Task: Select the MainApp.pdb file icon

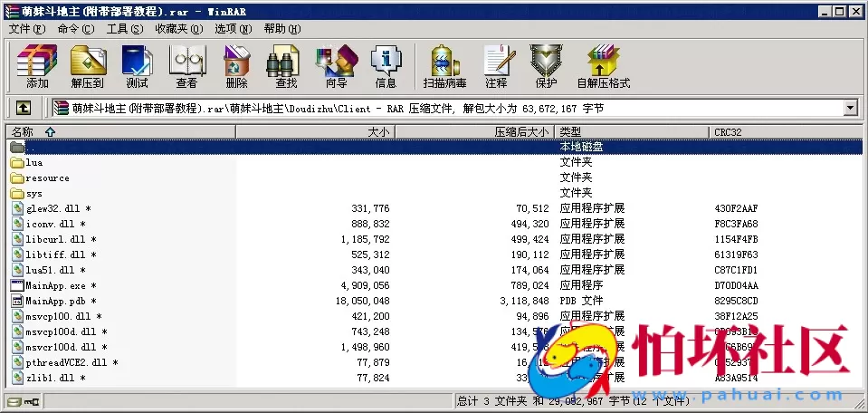Action: click(17, 302)
